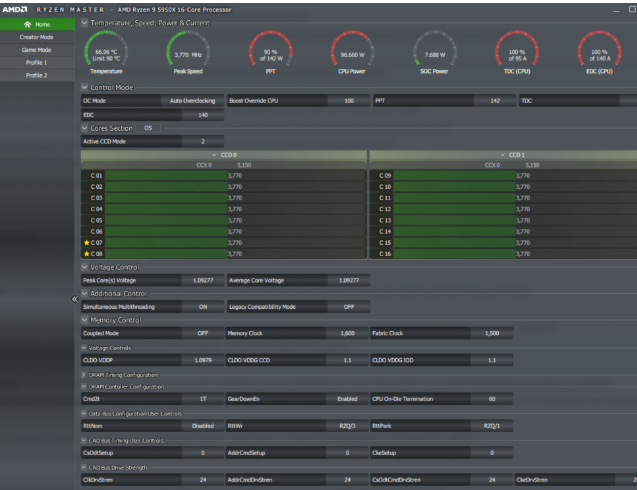The width and height of the screenshot is (637, 490).
Task: Click the OS button in Cores Section
Action: click(x=148, y=128)
